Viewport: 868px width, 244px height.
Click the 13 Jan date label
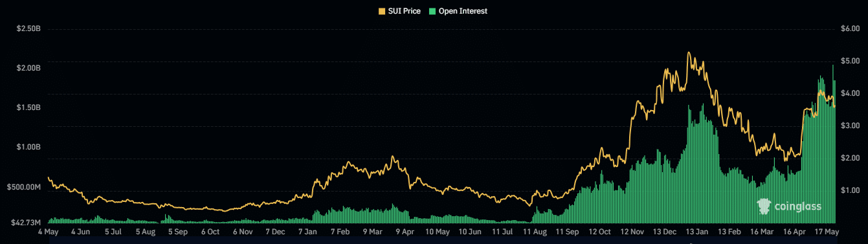696,231
